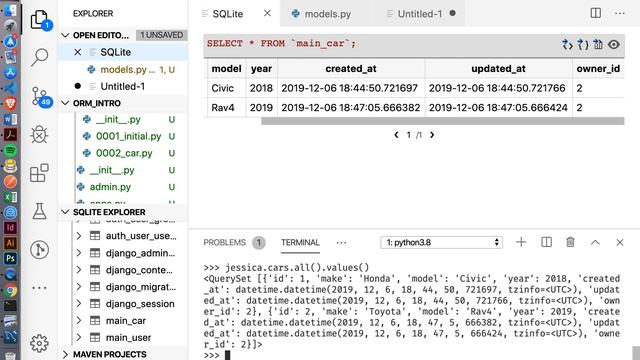Split the terminal panel
The height and width of the screenshot is (360, 640).
(546, 242)
